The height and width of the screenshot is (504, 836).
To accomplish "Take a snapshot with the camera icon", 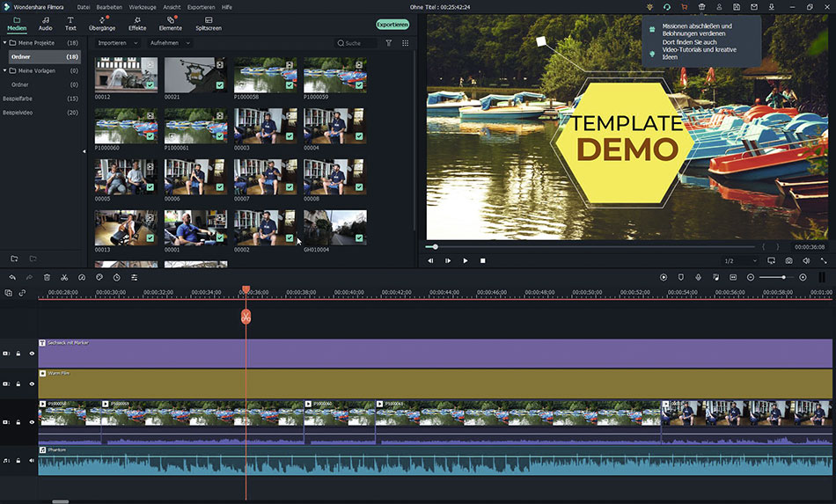I will 788,261.
